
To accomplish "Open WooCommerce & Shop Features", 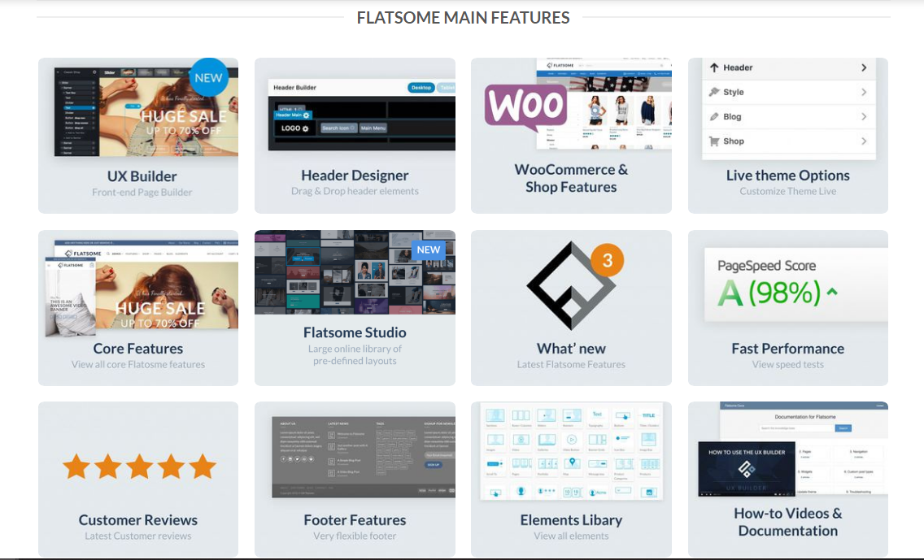I will click(571, 179).
